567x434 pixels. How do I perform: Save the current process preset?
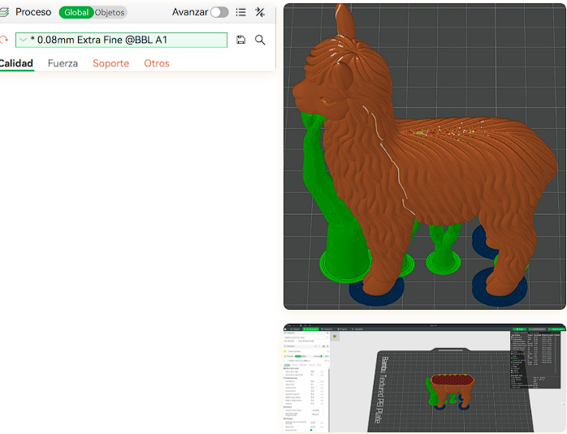pyautogui.click(x=241, y=40)
